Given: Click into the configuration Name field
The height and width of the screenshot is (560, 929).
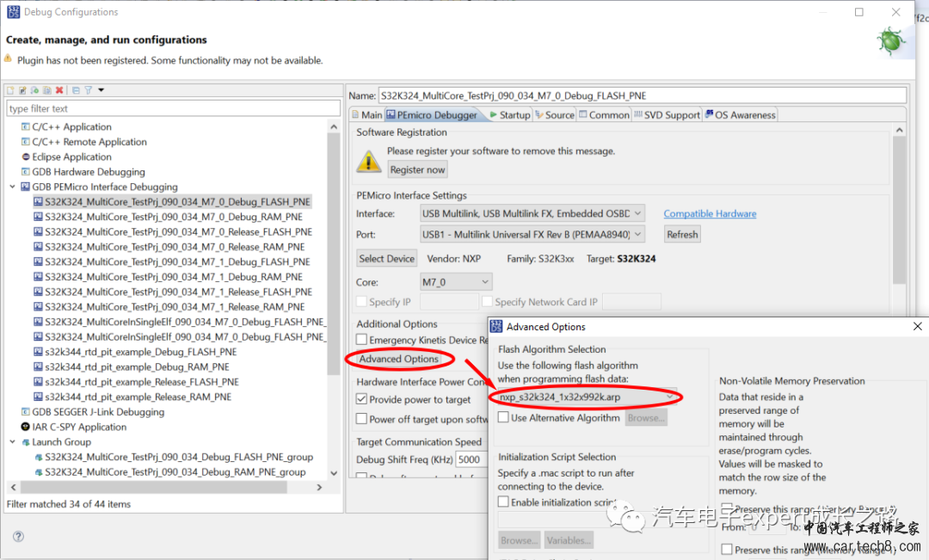Looking at the screenshot, I should click(x=643, y=95).
